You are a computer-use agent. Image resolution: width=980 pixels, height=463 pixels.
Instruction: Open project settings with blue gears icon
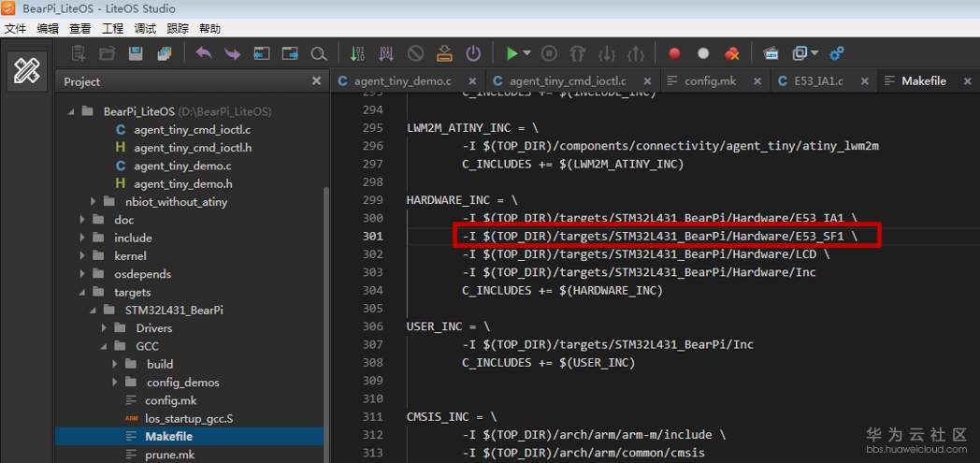[837, 53]
